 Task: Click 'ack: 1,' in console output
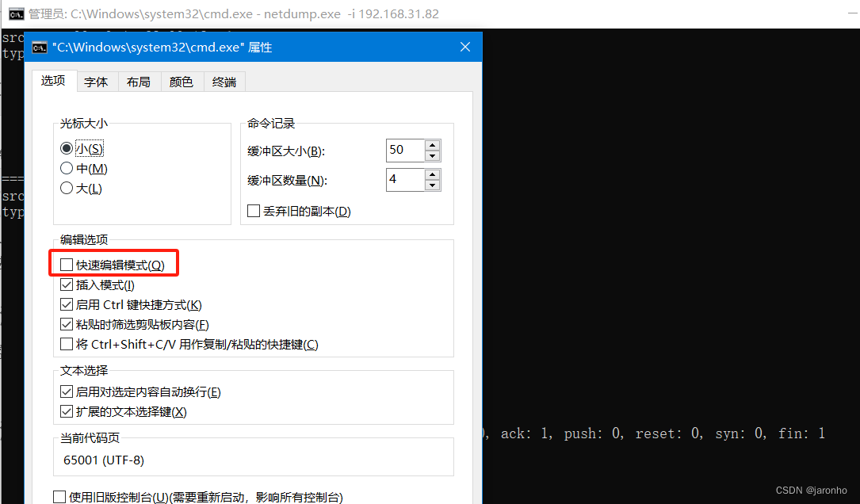coord(527,433)
